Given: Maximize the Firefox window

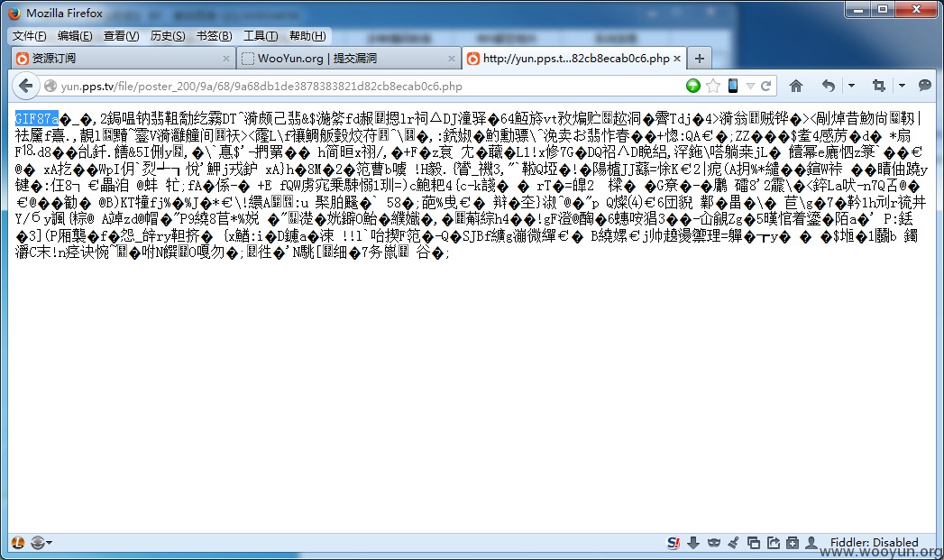Looking at the screenshot, I should coord(884,10).
